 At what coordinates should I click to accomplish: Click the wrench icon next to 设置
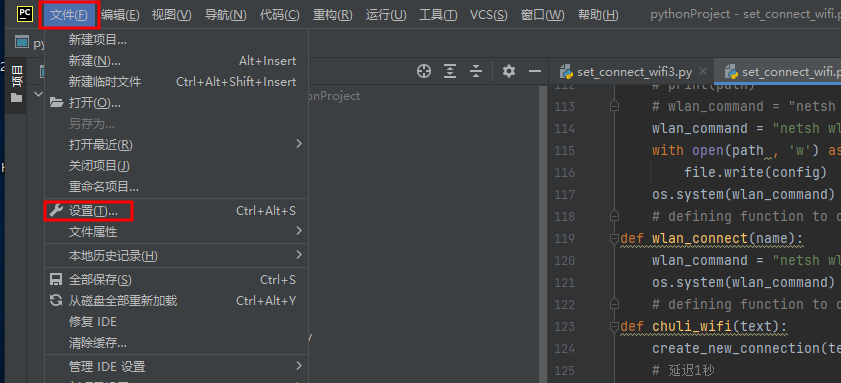tap(56, 210)
